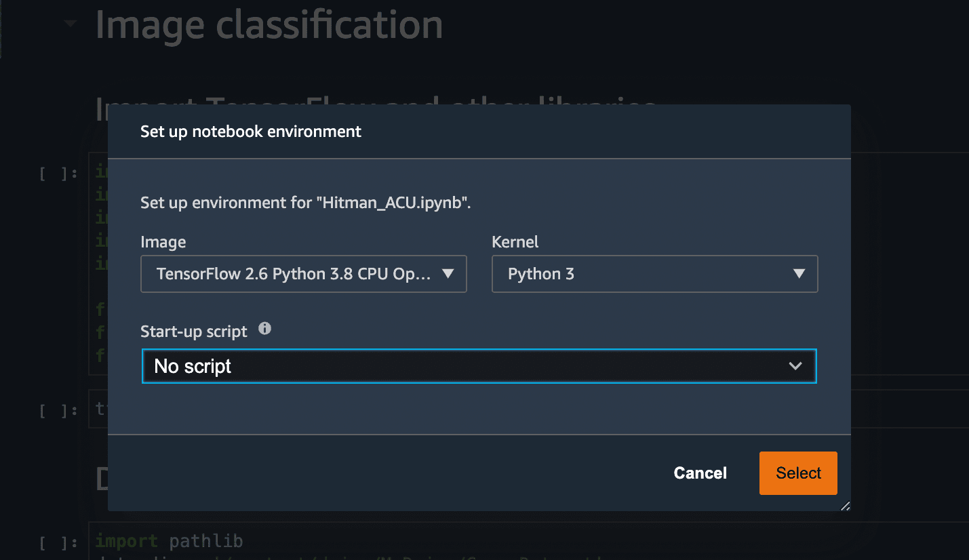Collapse the Image classification heading caret

(70, 24)
